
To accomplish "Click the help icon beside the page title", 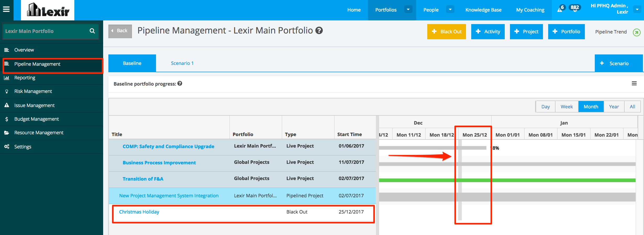I will [319, 31].
